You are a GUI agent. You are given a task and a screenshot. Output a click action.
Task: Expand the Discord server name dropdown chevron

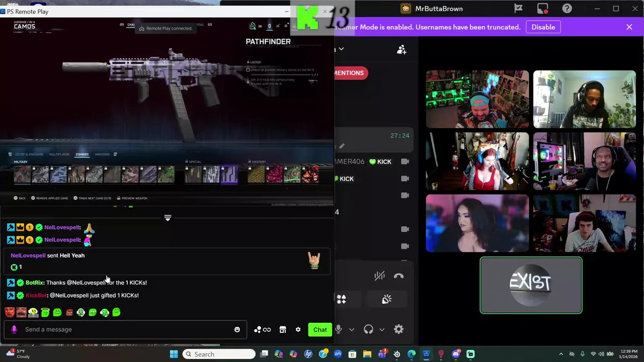point(341,49)
